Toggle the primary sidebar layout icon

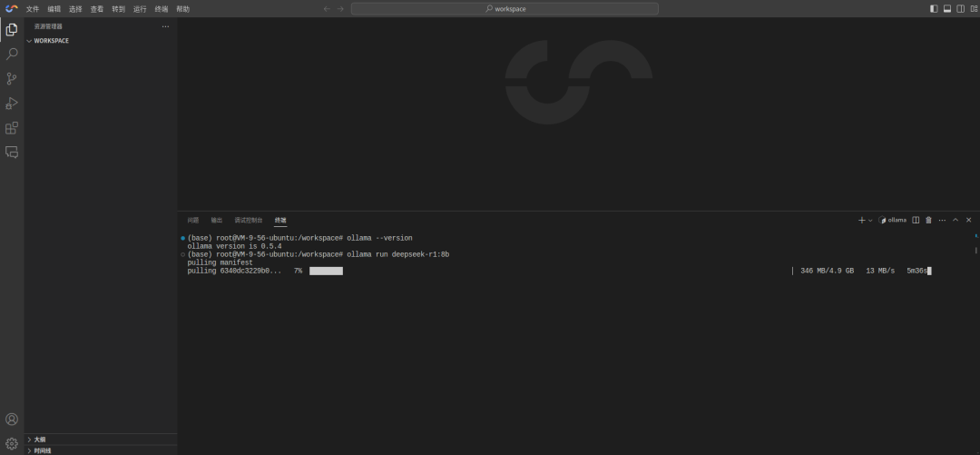tap(934, 9)
